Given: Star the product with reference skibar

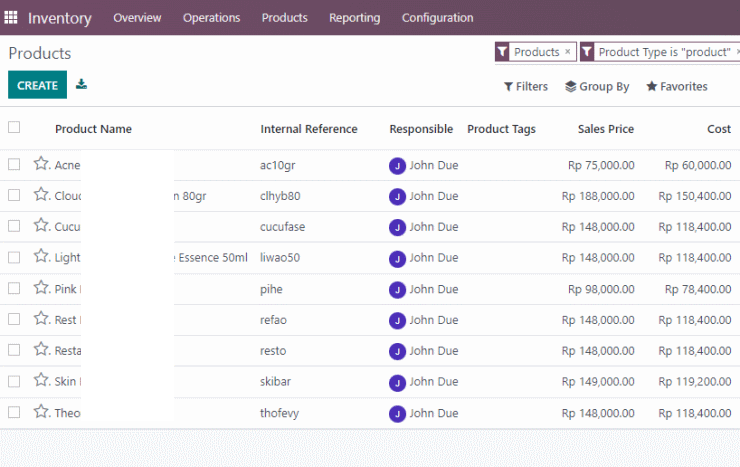Looking at the screenshot, I should (x=41, y=380).
